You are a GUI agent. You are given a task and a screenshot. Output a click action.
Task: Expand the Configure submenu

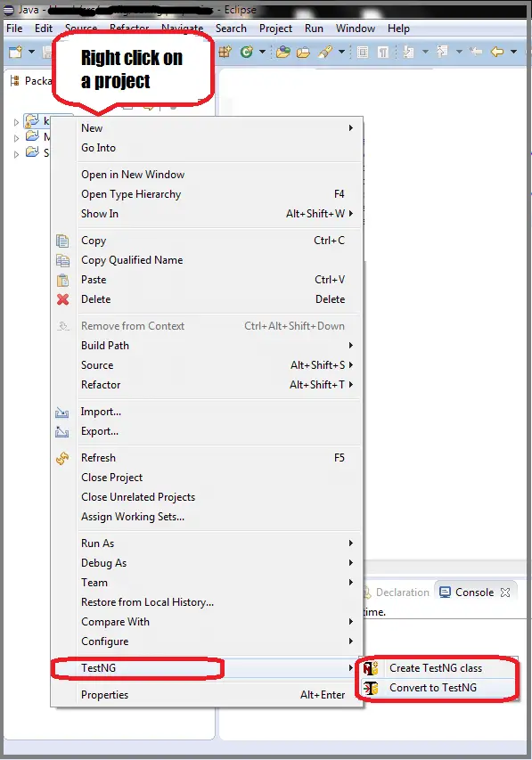pyautogui.click(x=207, y=642)
